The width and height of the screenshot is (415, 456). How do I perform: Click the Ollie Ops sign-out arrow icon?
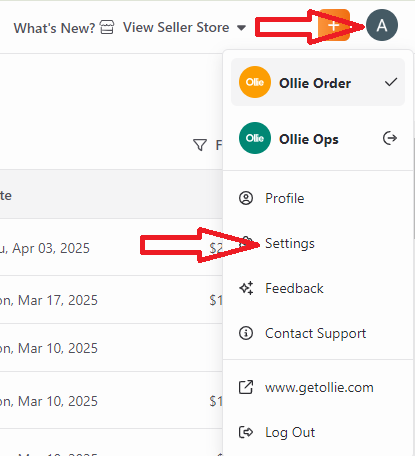(x=390, y=138)
